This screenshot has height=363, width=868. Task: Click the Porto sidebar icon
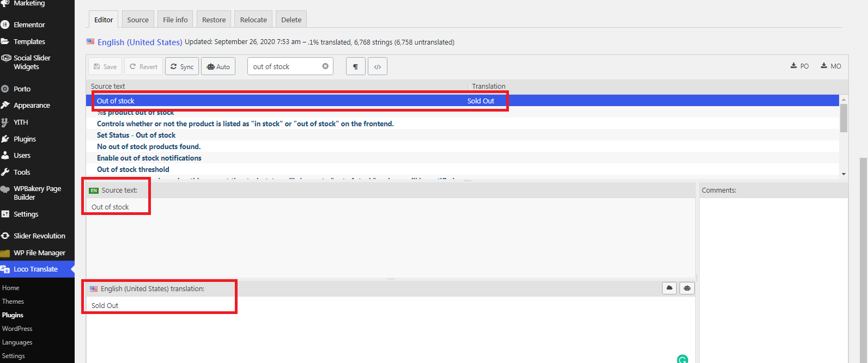[5, 89]
